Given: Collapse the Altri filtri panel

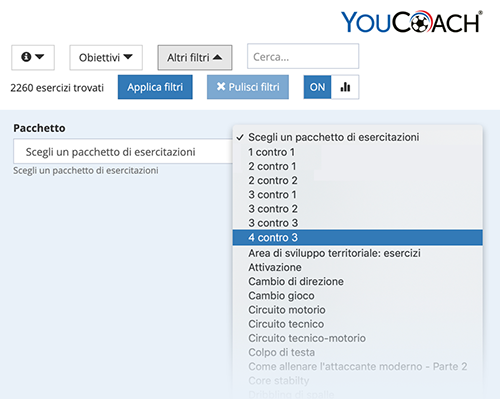Looking at the screenshot, I should tap(195, 57).
